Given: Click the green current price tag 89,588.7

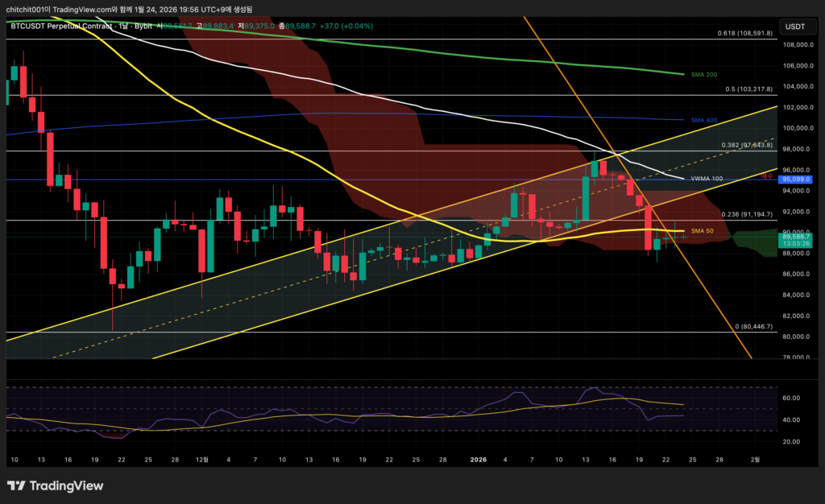Looking at the screenshot, I should (x=795, y=236).
